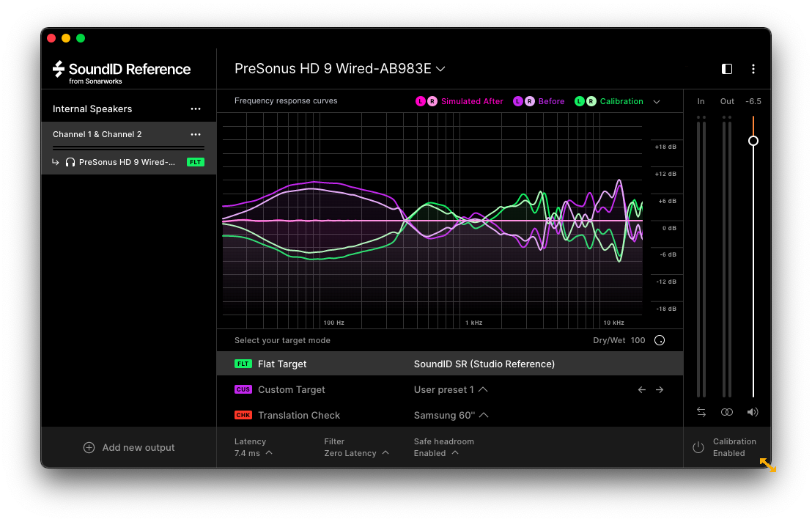Click the SoundID Reference logo
Viewport: 812px width, 522px height.
pyautogui.click(x=121, y=72)
